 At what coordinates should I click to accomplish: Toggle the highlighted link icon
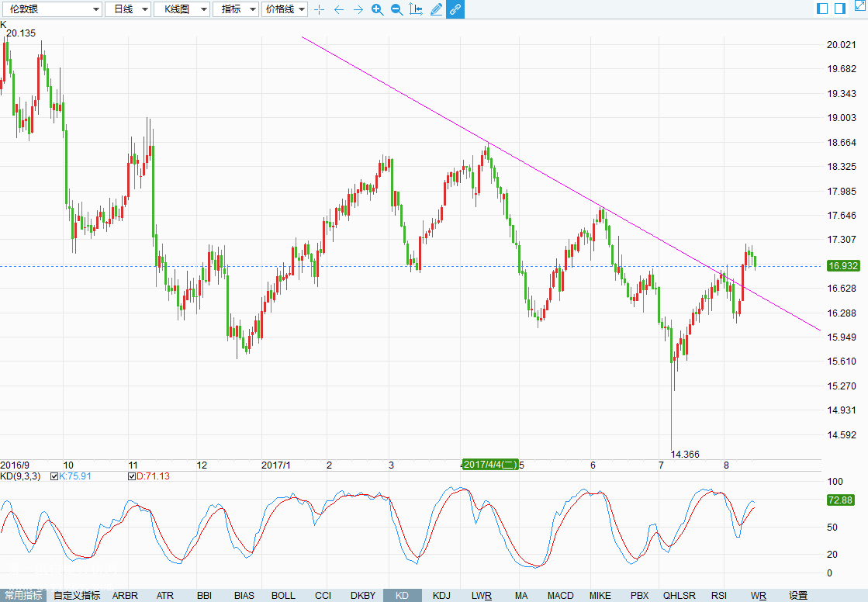[455, 9]
